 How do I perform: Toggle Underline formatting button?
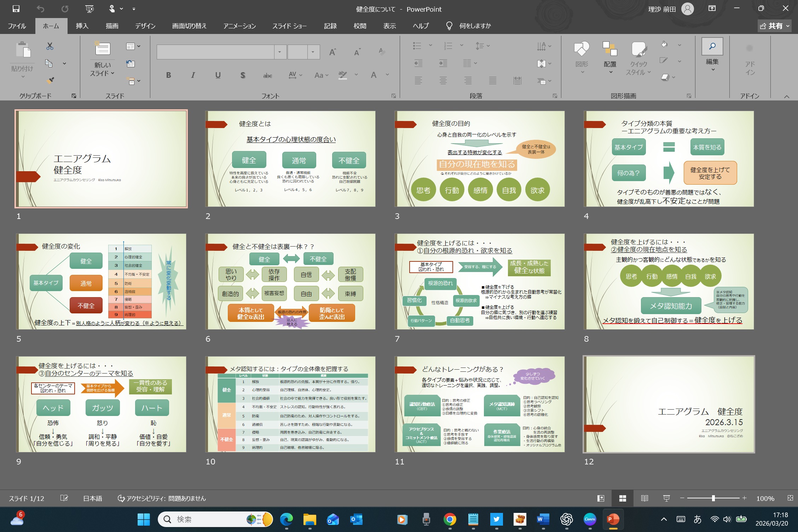click(218, 75)
